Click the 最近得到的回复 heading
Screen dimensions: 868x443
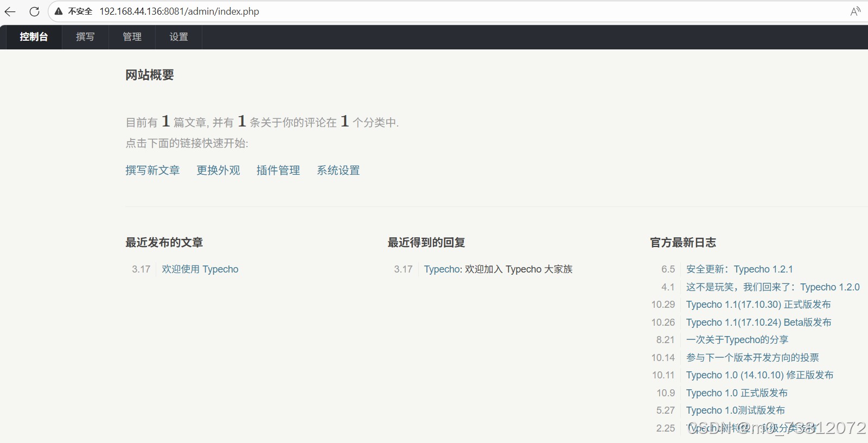coord(426,243)
